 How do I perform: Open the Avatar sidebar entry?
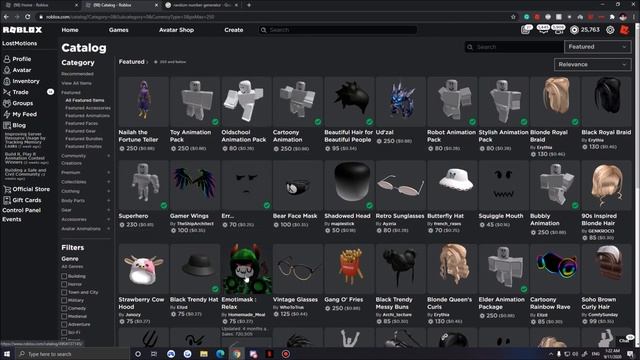click(x=17, y=70)
